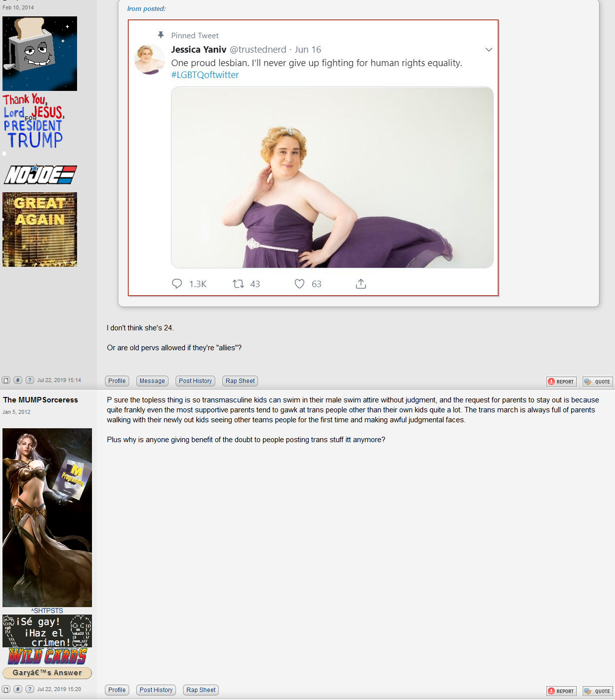The height and width of the screenshot is (700, 615).
Task: Open the #LGBTQoftwitter hashtag link
Action: (x=205, y=75)
